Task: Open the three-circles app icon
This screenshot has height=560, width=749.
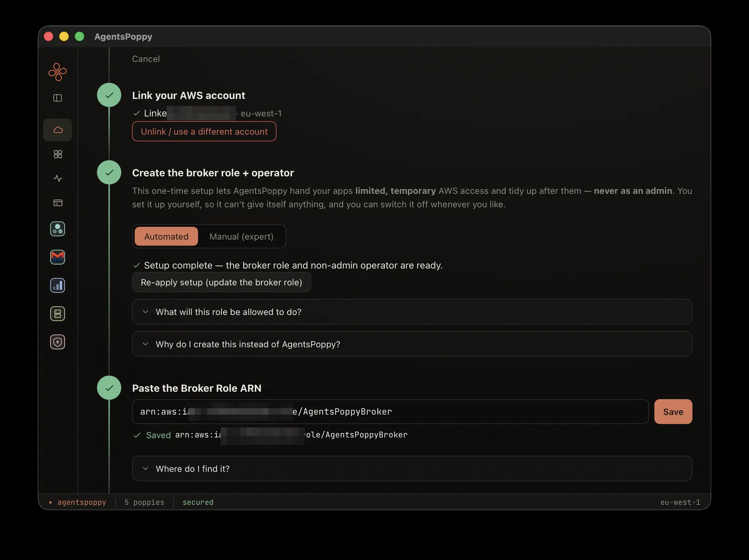Action: [58, 229]
